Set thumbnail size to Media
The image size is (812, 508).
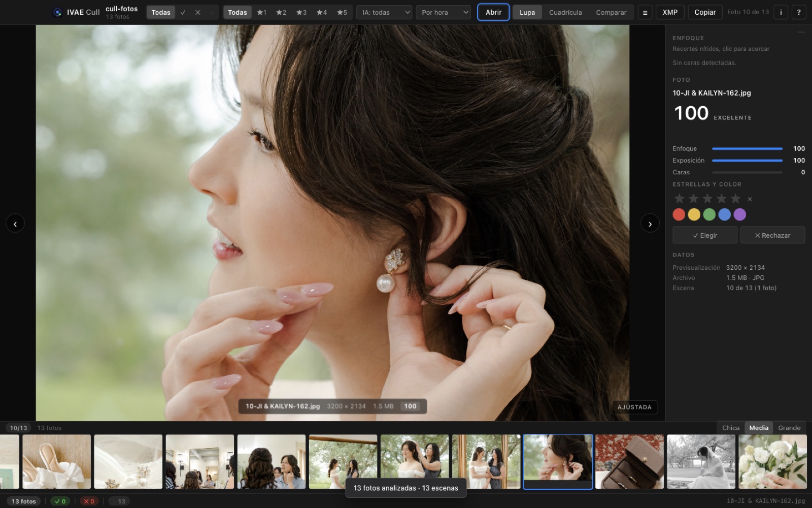click(759, 428)
